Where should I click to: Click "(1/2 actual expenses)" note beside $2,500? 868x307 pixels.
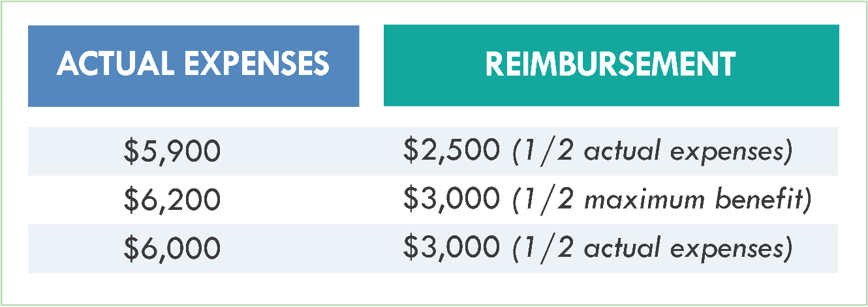(x=652, y=151)
